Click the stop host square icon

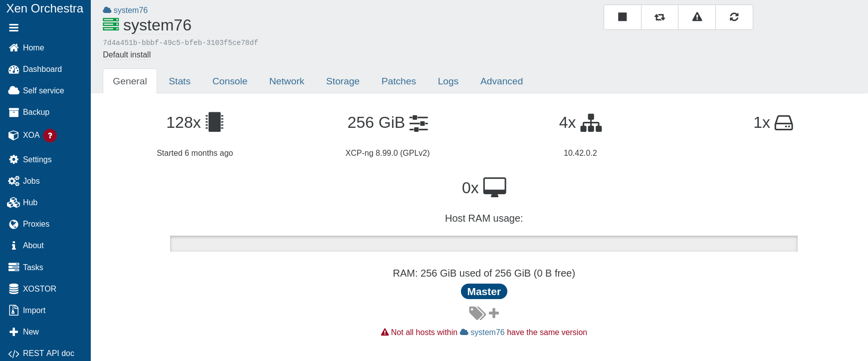[622, 17]
